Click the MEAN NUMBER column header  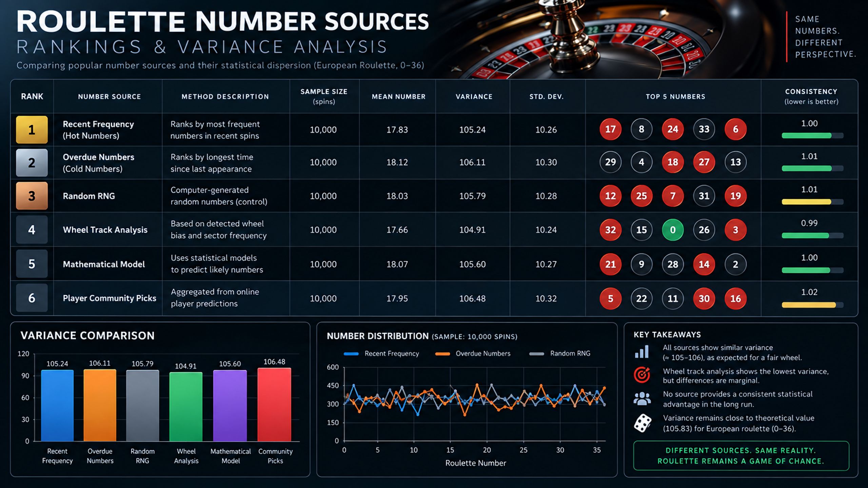coord(398,97)
